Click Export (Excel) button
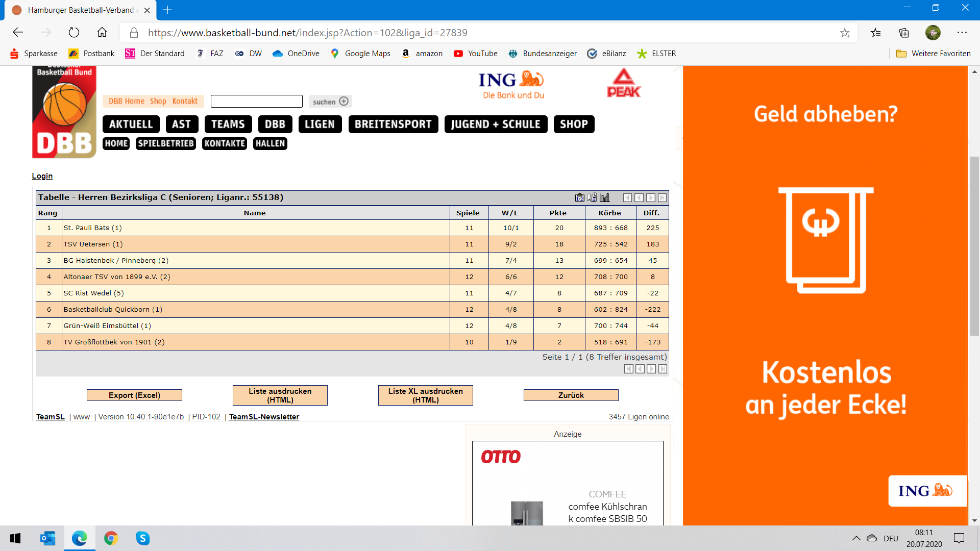The width and height of the screenshot is (980, 551). [134, 395]
